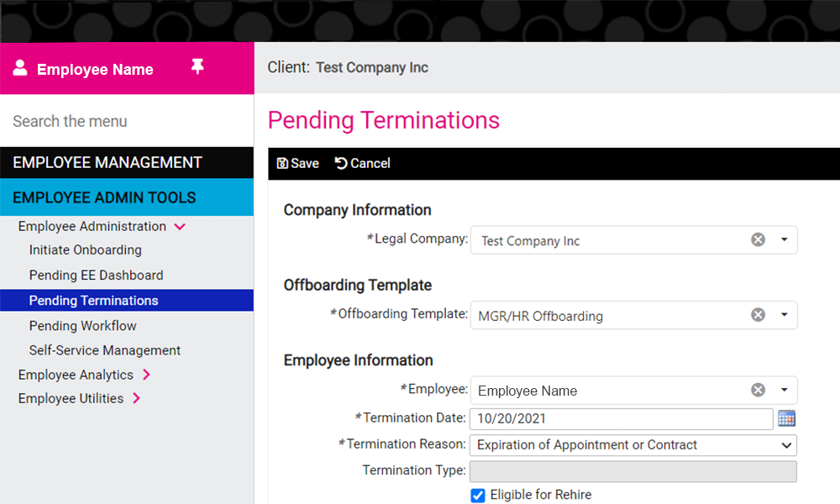The height and width of the screenshot is (504, 840).
Task: Open the Employee dropdown arrow
Action: pyautogui.click(x=784, y=390)
